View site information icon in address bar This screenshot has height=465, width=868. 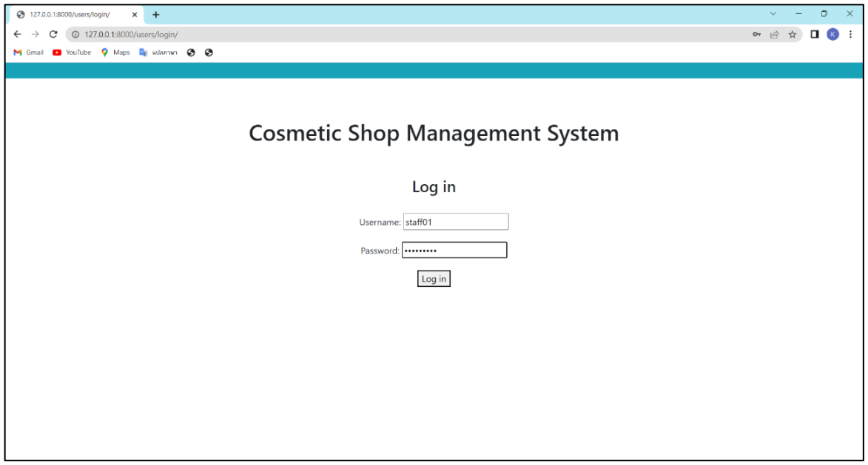pos(77,34)
